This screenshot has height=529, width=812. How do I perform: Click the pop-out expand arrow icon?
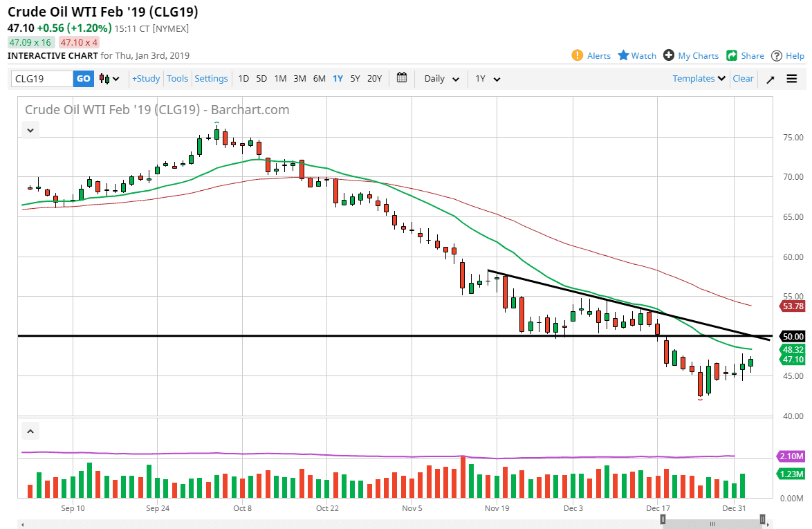[771, 79]
